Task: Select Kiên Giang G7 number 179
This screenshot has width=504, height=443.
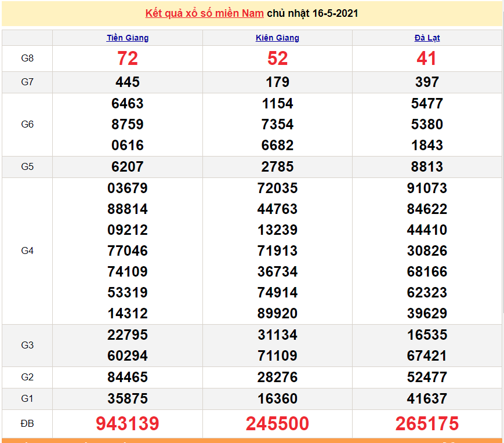Action: pos(277,82)
